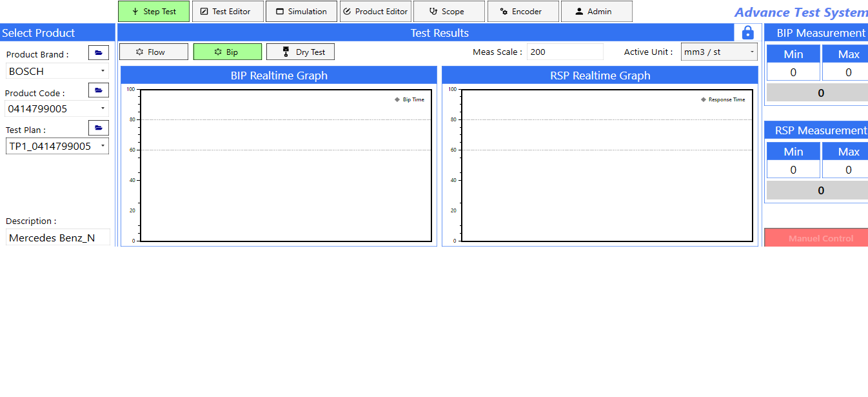
Task: Switch to Admin tab
Action: (596, 12)
